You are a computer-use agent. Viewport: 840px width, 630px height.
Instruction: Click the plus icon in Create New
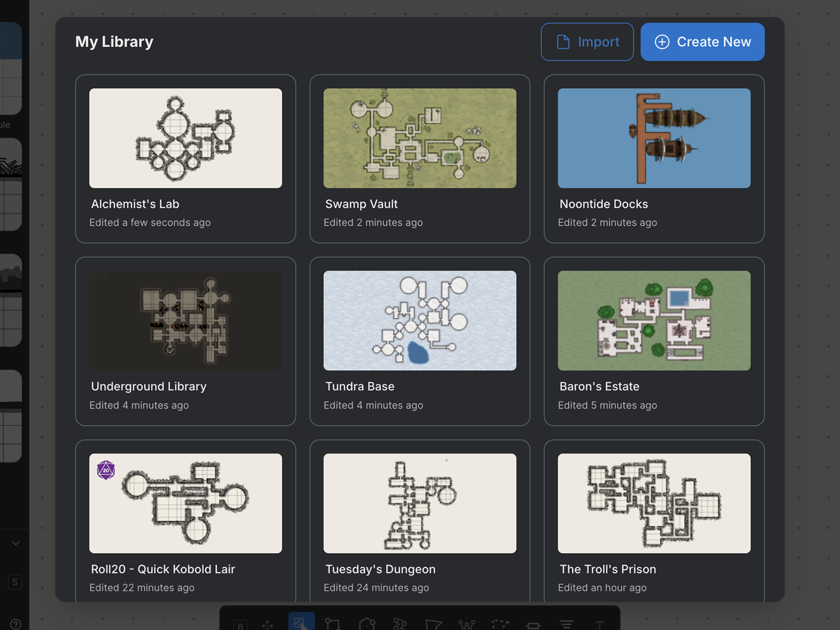(x=662, y=42)
